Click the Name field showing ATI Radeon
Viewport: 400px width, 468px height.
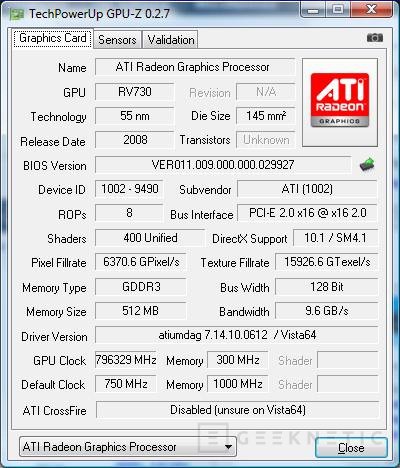point(195,67)
